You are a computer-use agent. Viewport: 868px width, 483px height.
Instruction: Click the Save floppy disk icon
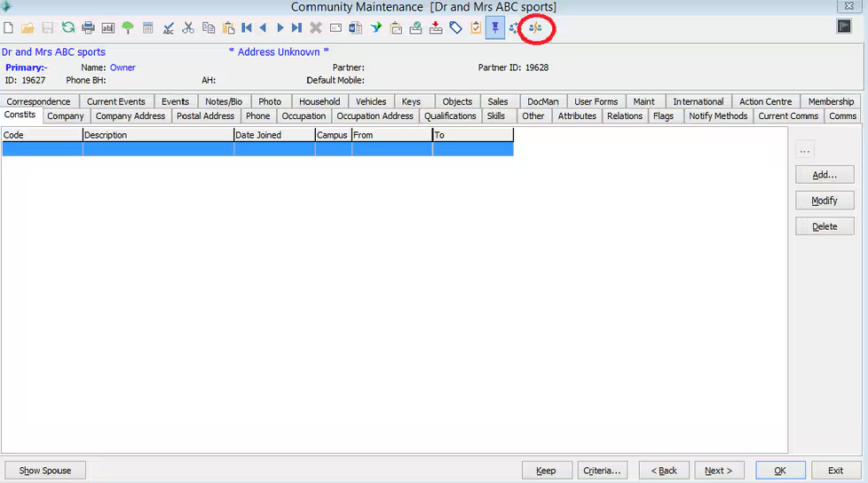tap(48, 28)
